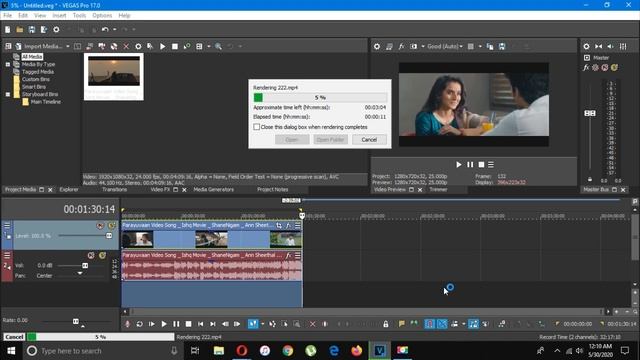Click the Open project folder icon

tap(20, 29)
